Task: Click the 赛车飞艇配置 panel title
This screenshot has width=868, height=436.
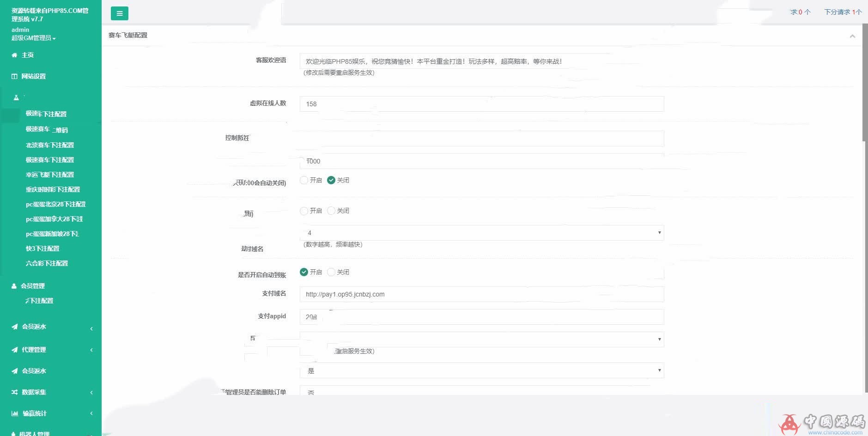Action: [128, 35]
